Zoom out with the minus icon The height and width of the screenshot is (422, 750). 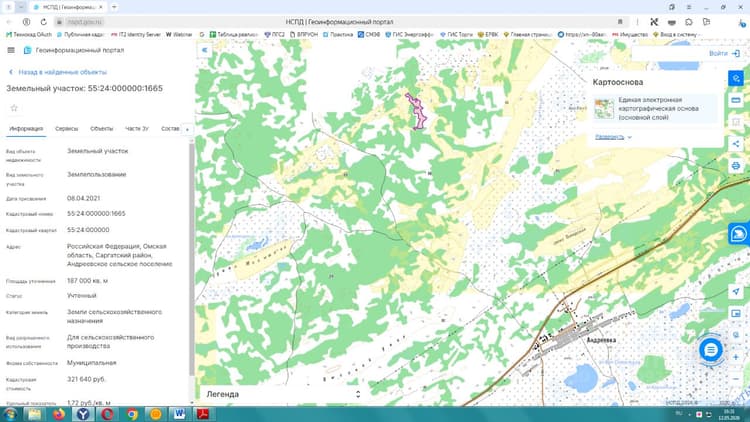pos(736,379)
